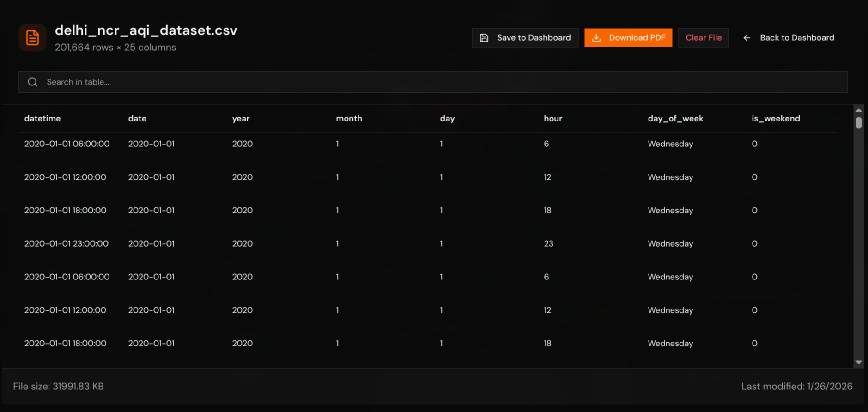
Task: Click the download arrow icon
Action: tap(596, 38)
